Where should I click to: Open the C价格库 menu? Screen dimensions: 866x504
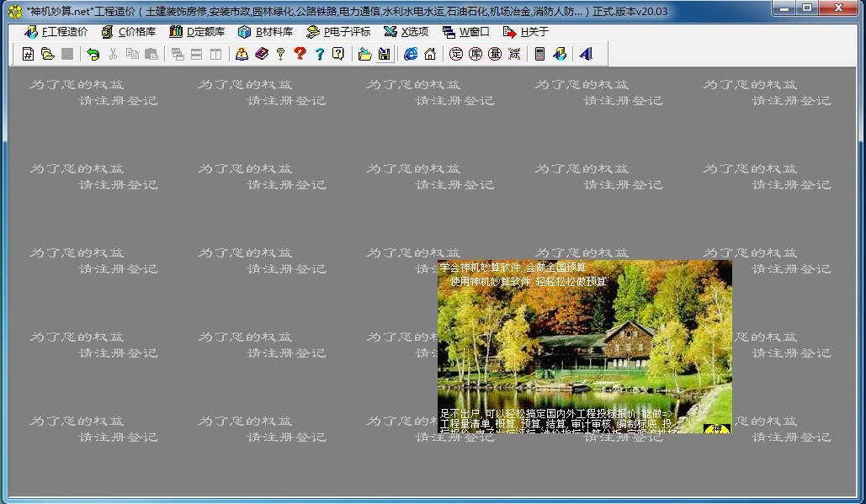click(128, 32)
